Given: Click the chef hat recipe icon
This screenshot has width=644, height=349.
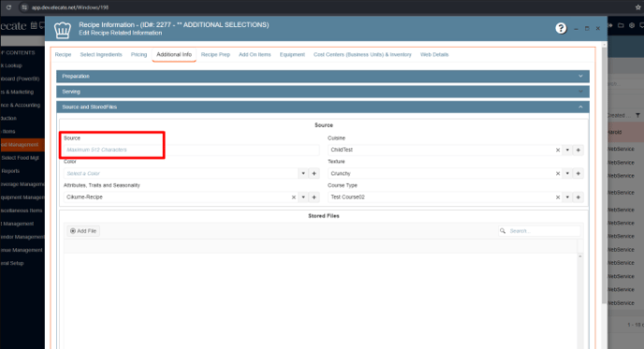Looking at the screenshot, I should pyautogui.click(x=63, y=30).
